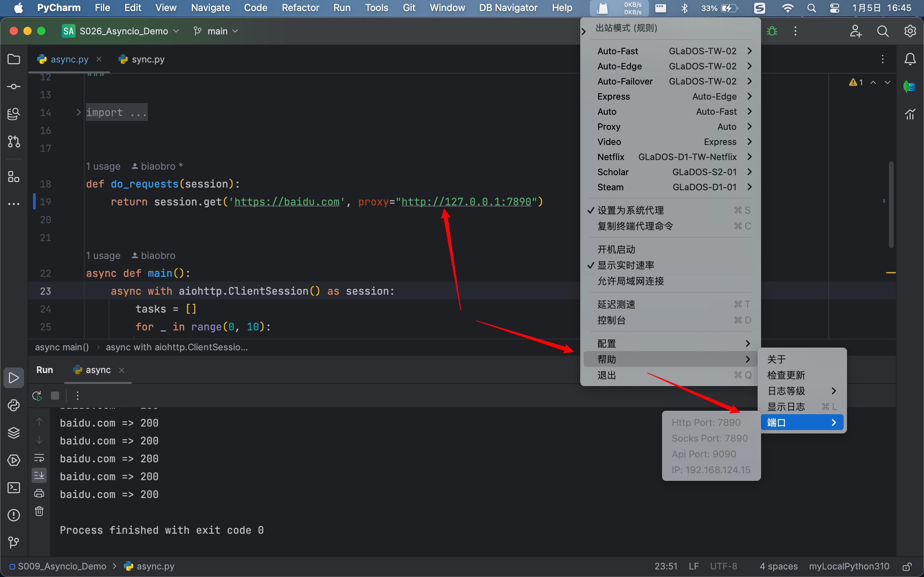Toggle 显示实时速率 option

(x=626, y=265)
